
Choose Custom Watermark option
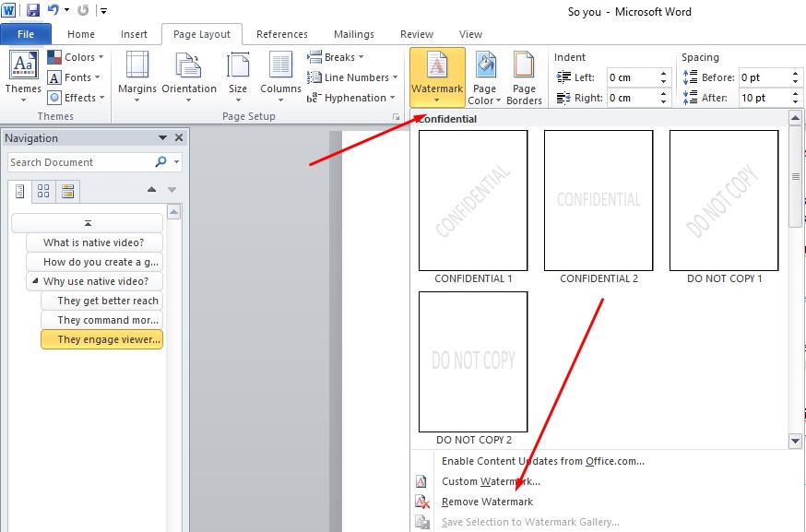tap(491, 481)
